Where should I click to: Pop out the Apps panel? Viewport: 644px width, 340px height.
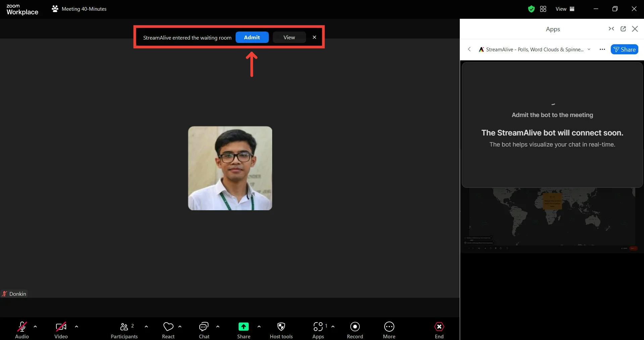[623, 29]
